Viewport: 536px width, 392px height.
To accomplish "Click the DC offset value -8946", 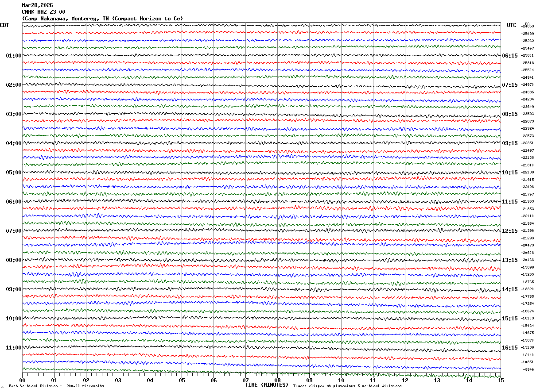I will pos(528,369).
